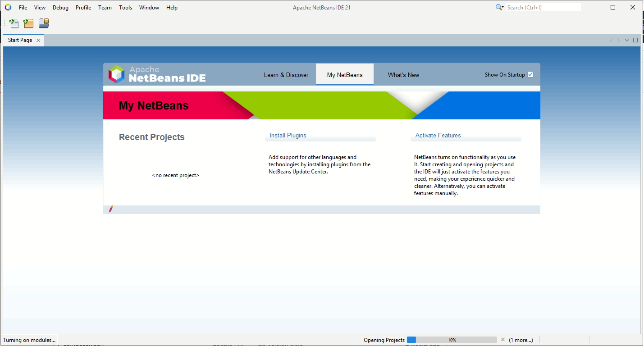The width and height of the screenshot is (644, 346).
Task: Click the Apache feather icon
Action: (x=111, y=209)
